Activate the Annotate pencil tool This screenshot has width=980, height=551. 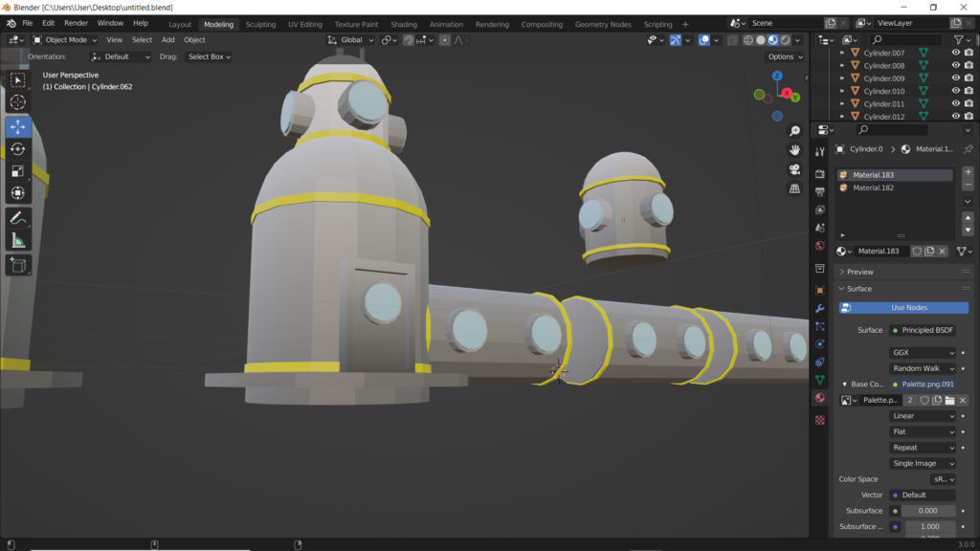[18, 218]
